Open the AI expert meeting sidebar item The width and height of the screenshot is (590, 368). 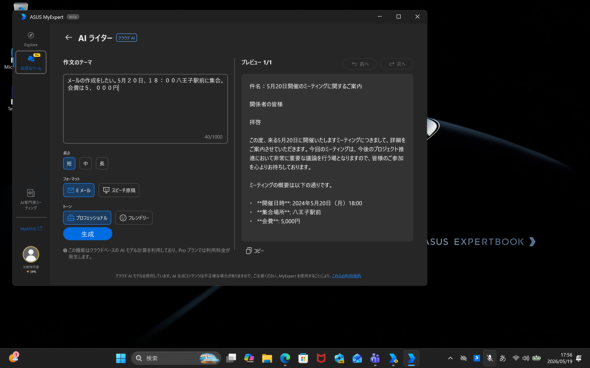pyautogui.click(x=31, y=199)
